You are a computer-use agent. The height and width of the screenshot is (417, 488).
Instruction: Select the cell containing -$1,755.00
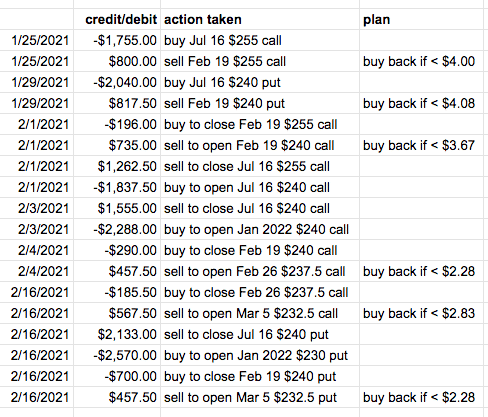[117, 40]
